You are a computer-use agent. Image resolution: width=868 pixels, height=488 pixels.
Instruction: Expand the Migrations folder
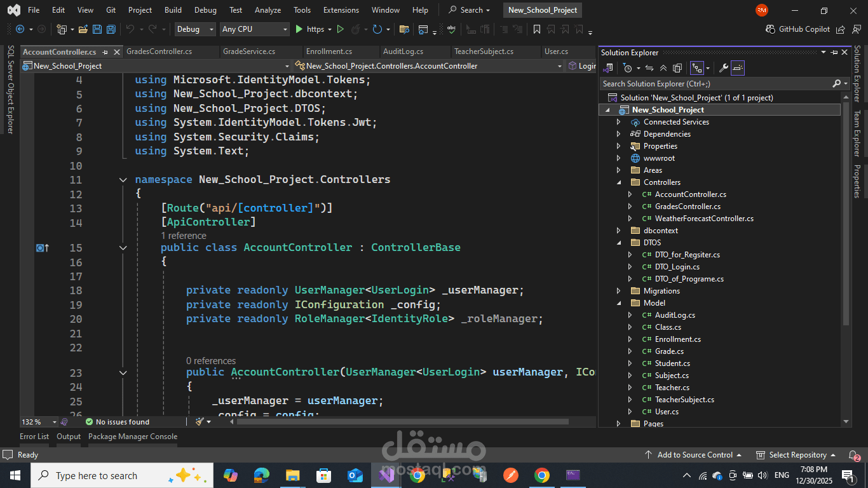(618, 290)
